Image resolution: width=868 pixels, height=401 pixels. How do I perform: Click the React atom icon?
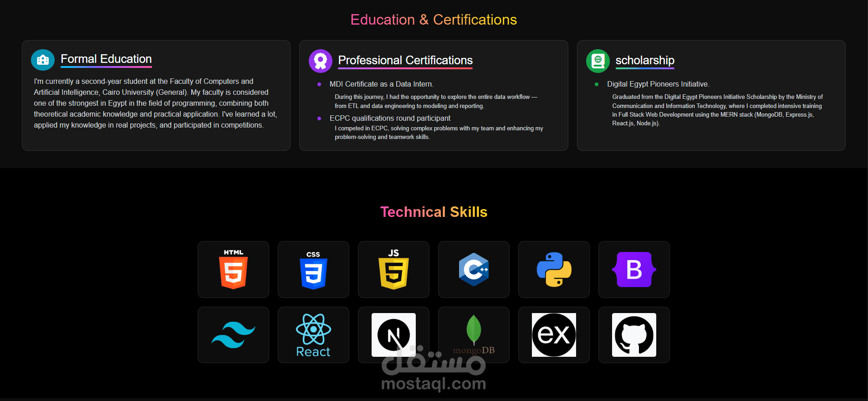pos(313,335)
